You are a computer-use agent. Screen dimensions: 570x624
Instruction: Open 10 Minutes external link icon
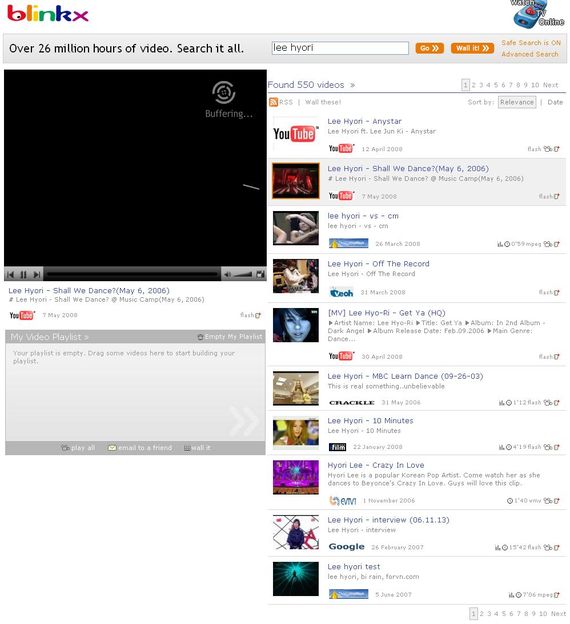[556, 447]
